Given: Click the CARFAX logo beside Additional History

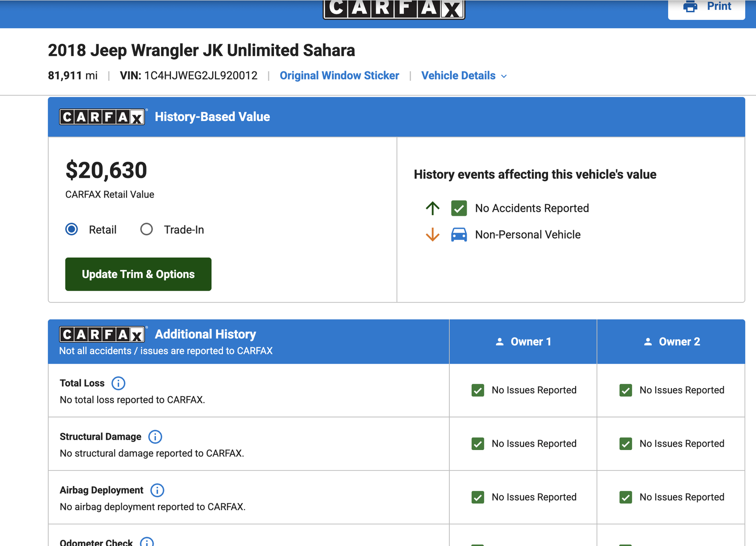Looking at the screenshot, I should (102, 334).
